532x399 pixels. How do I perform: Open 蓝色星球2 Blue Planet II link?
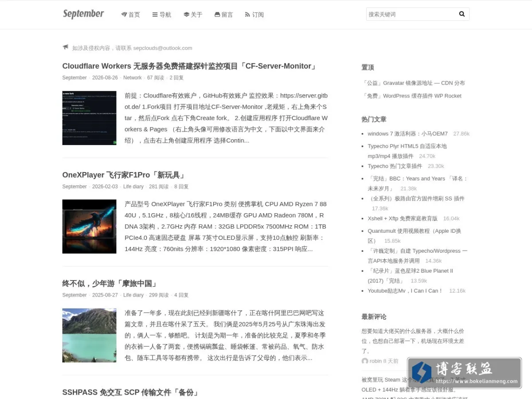pos(410,276)
